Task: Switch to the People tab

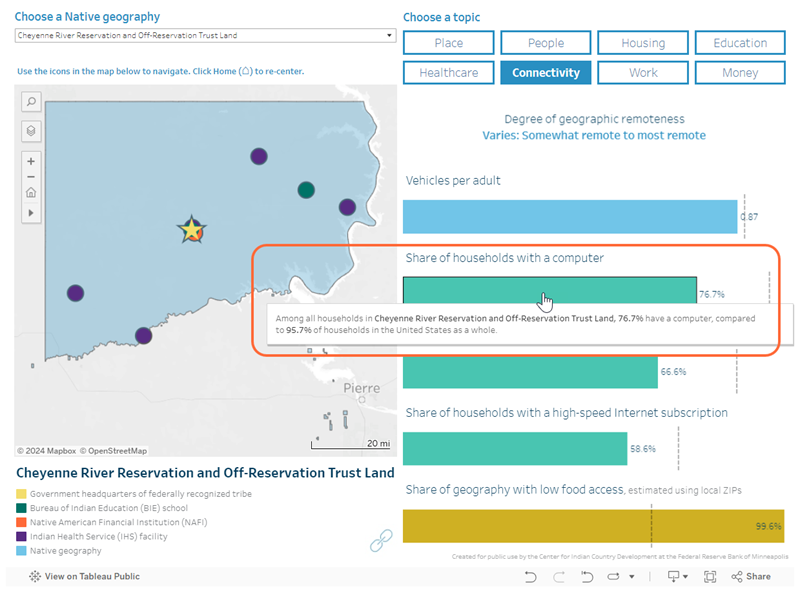Action: tap(544, 43)
